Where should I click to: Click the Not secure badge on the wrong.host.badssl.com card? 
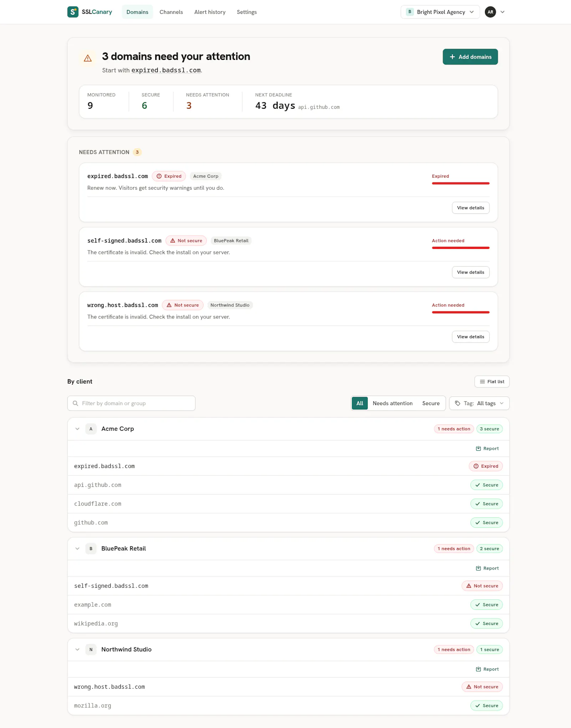pos(183,305)
